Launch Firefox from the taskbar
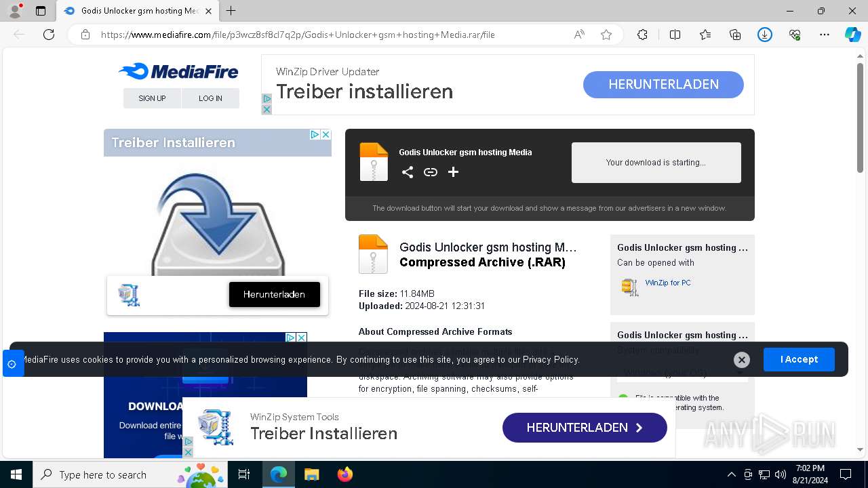868x488 pixels. click(344, 474)
